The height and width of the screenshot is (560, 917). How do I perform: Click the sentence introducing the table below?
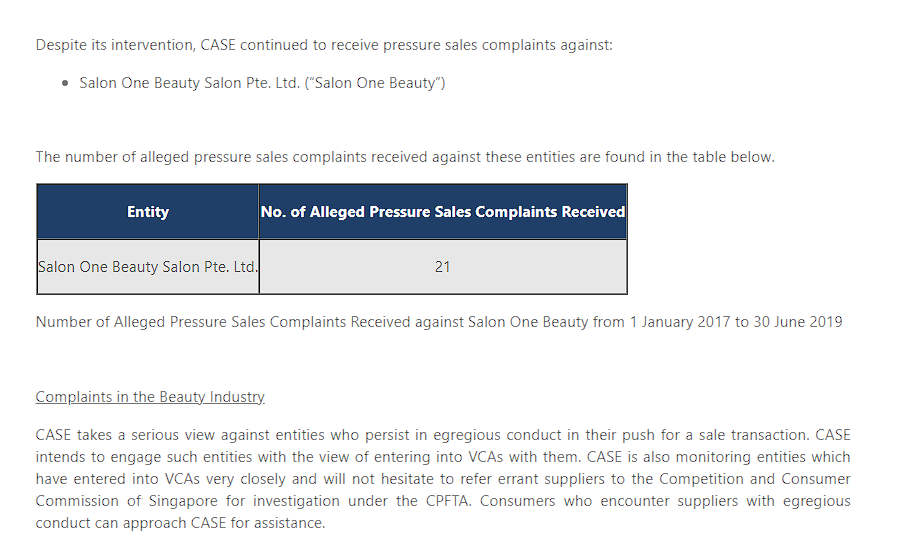[x=405, y=157]
